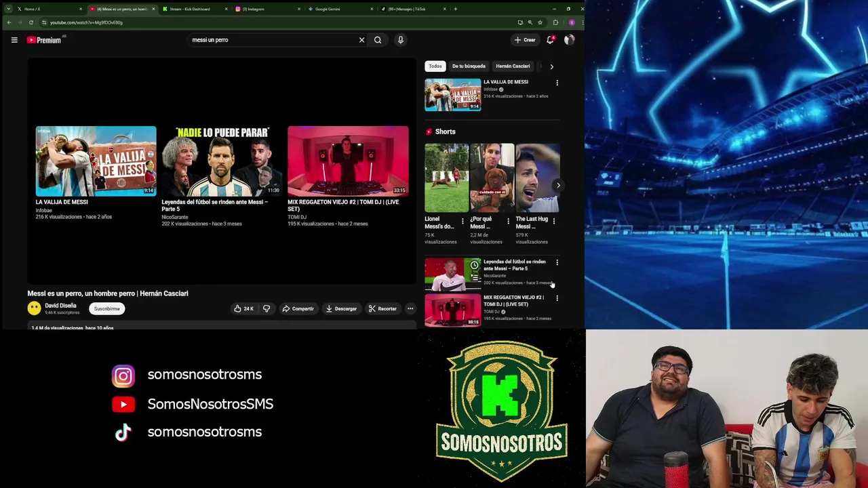Open sidebar Mix Reggaeton Viejo thumbnail
868x488 pixels.
(x=453, y=310)
